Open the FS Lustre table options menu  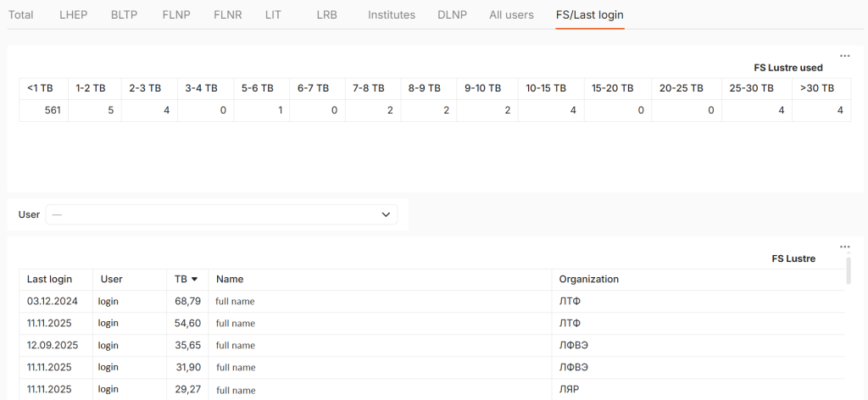(844, 247)
